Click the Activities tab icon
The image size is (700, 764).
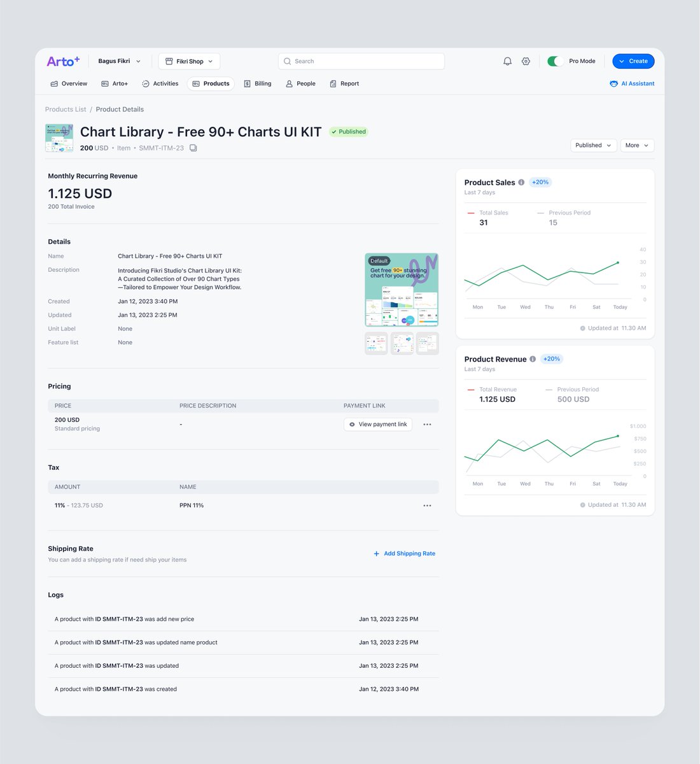click(x=146, y=83)
